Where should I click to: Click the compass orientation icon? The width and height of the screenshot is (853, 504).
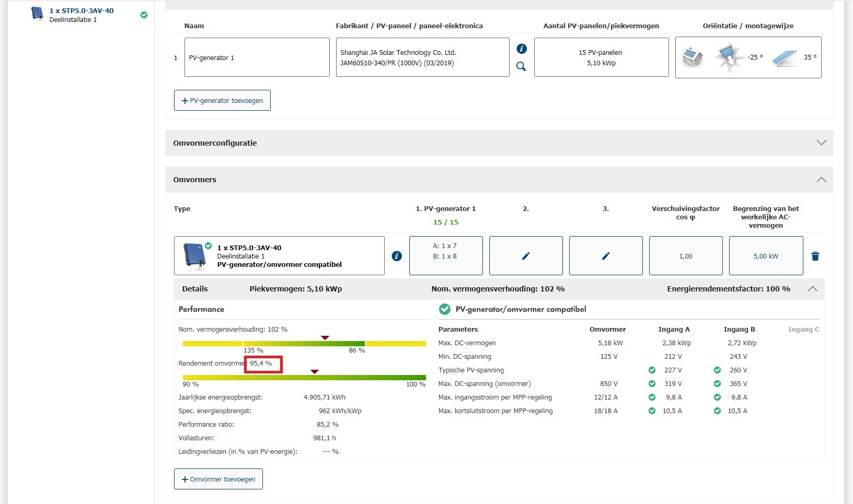click(x=729, y=57)
